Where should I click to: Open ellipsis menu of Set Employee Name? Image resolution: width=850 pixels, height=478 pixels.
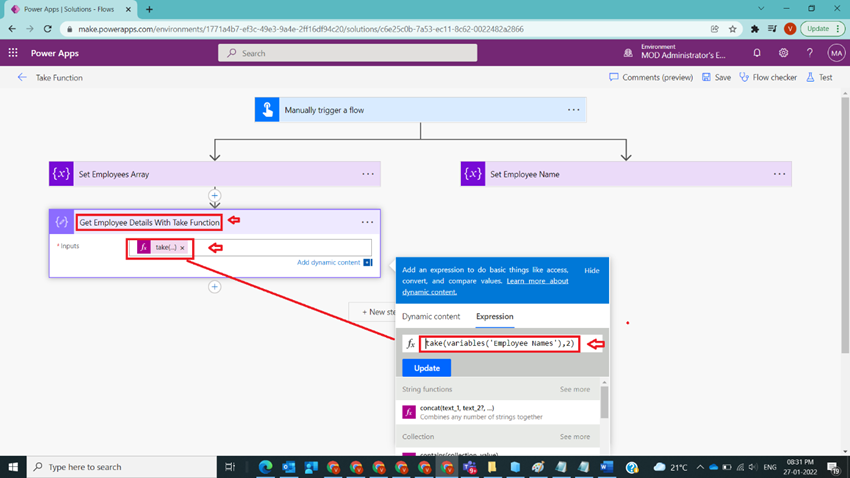tap(780, 174)
